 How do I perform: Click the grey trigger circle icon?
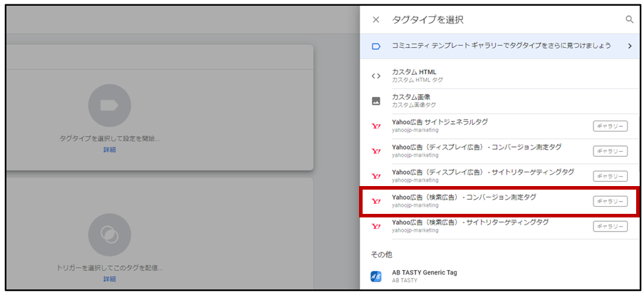point(109,235)
